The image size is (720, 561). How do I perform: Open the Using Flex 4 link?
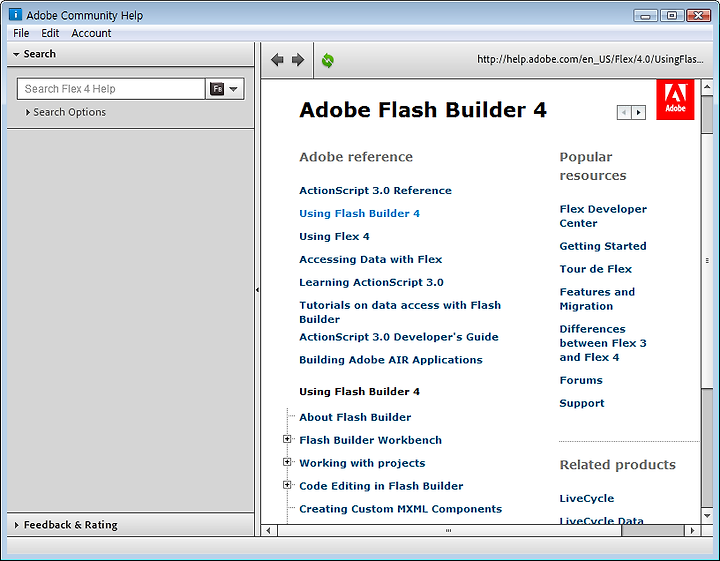click(334, 236)
